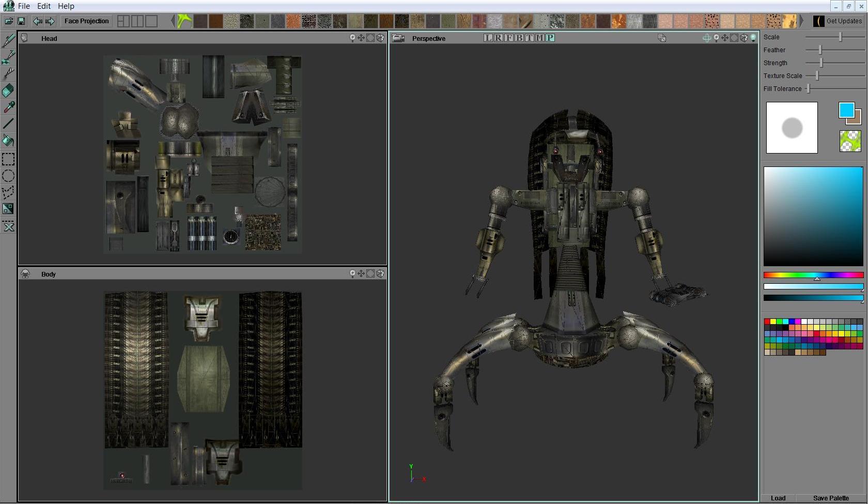This screenshot has height=504, width=868.
Task: Click the invert selection tool
Action: [x=8, y=209]
